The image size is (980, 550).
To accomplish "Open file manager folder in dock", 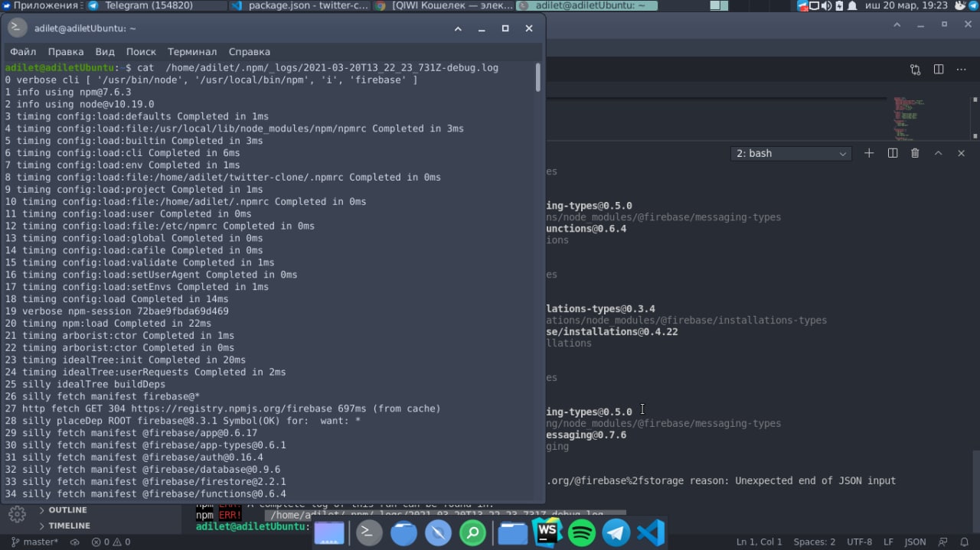I will pos(513,532).
